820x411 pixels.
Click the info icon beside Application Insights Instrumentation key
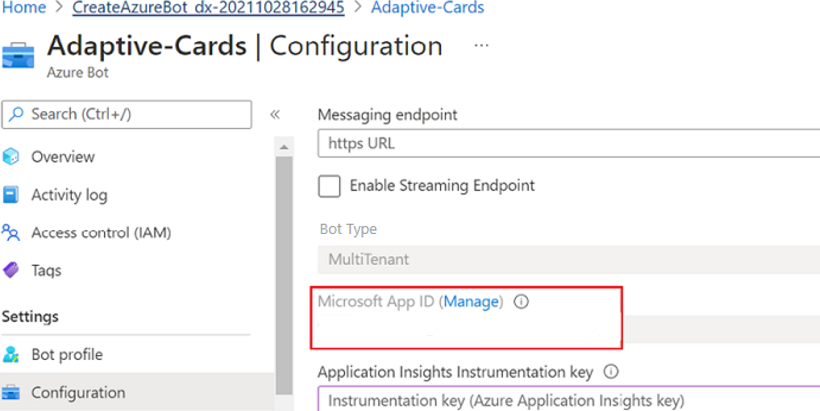tap(610, 372)
